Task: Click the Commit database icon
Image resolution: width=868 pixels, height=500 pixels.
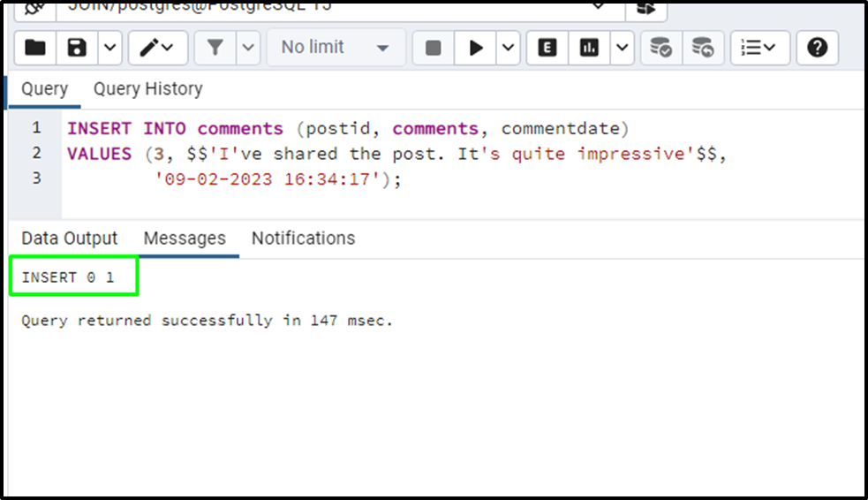Action: coord(661,48)
